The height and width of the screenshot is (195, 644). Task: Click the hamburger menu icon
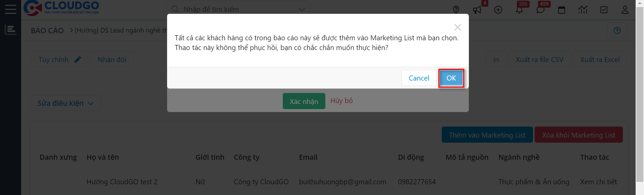(10, 9)
